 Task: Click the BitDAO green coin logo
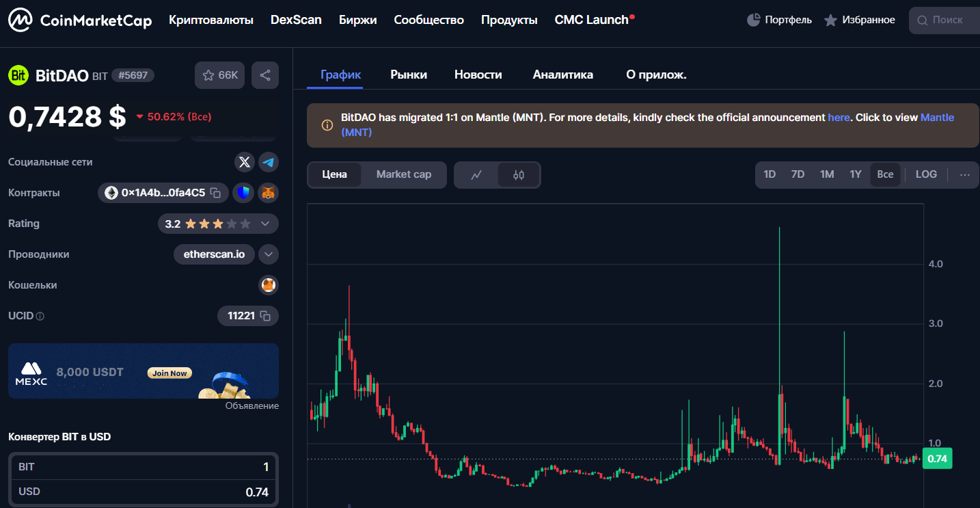(18, 75)
